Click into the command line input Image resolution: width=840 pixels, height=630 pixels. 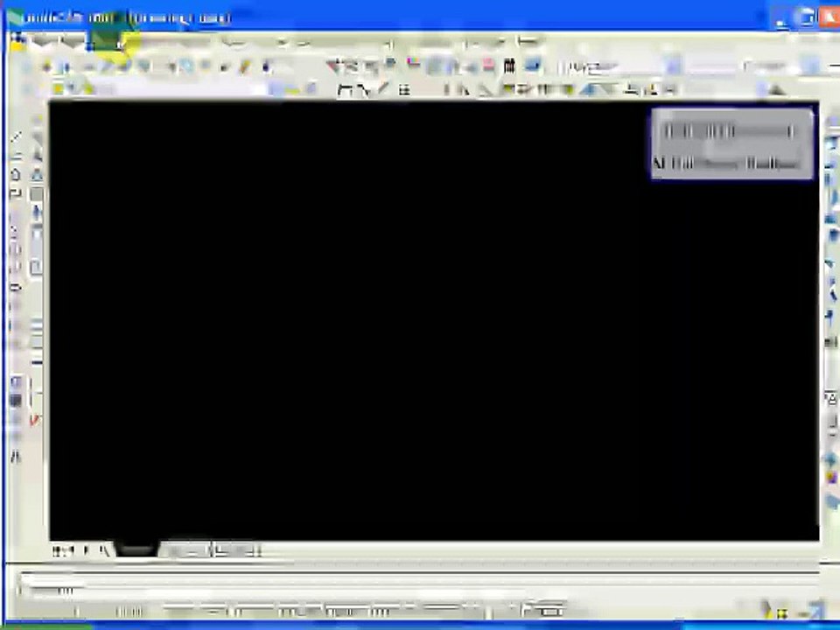(418, 591)
